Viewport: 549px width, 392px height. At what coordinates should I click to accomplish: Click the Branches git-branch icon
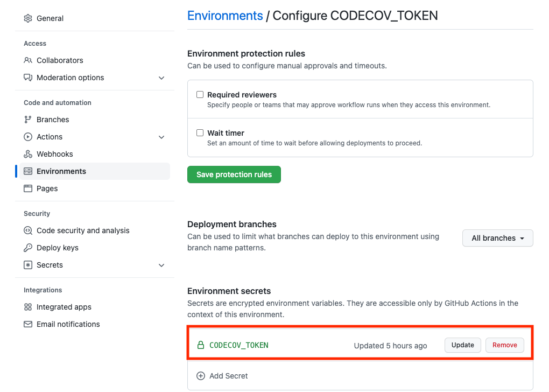[28, 120]
